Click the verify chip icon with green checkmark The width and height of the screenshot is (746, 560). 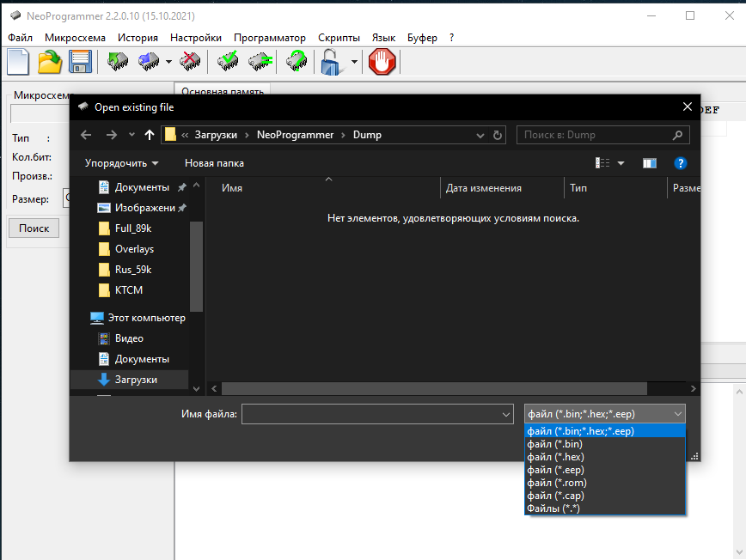point(228,62)
